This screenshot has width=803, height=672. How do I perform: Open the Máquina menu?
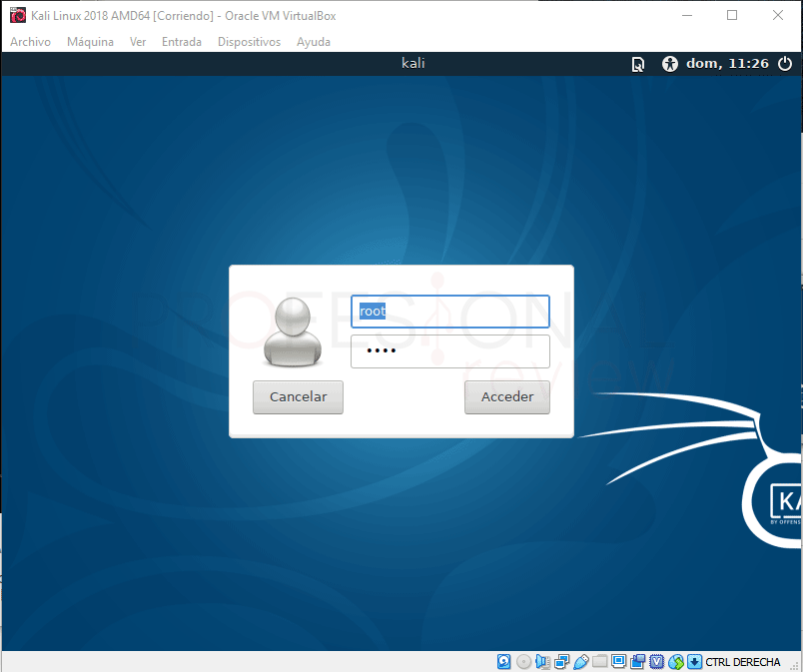91,42
